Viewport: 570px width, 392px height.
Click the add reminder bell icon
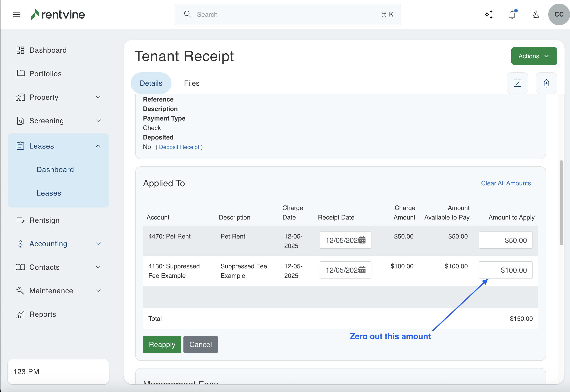[x=546, y=83]
